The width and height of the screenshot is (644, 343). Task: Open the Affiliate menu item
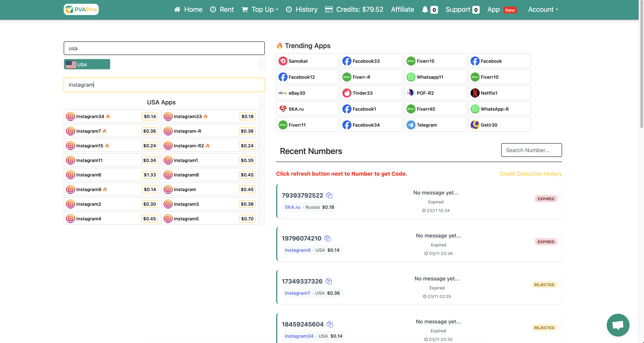[402, 10]
